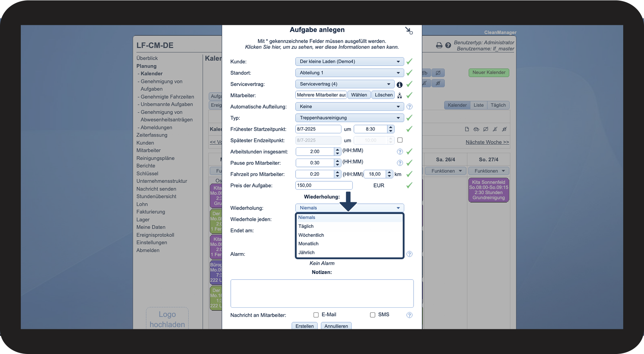Open help for Pause pro Mitarbeiter
Viewport: 644px width, 354px height.
(x=400, y=163)
